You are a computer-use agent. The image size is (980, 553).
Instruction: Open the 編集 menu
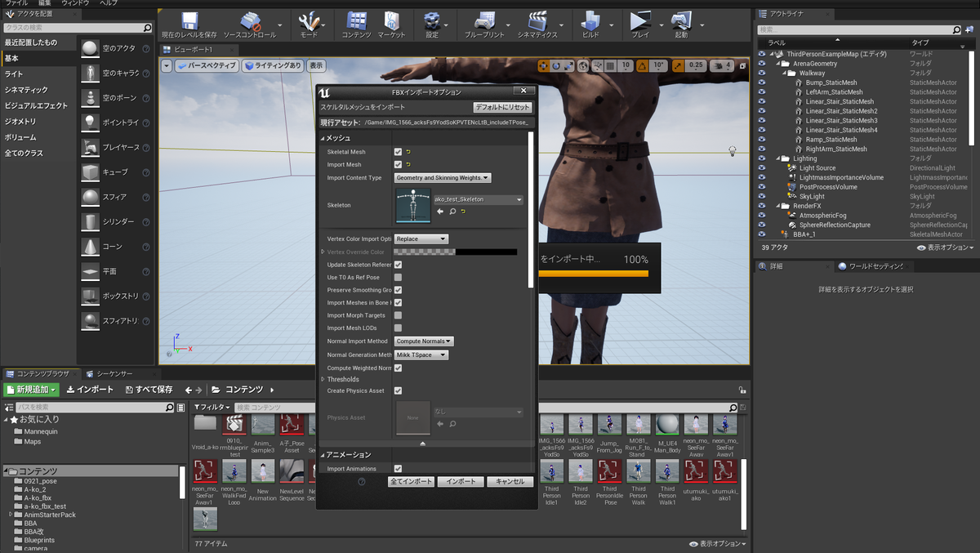(x=46, y=3)
